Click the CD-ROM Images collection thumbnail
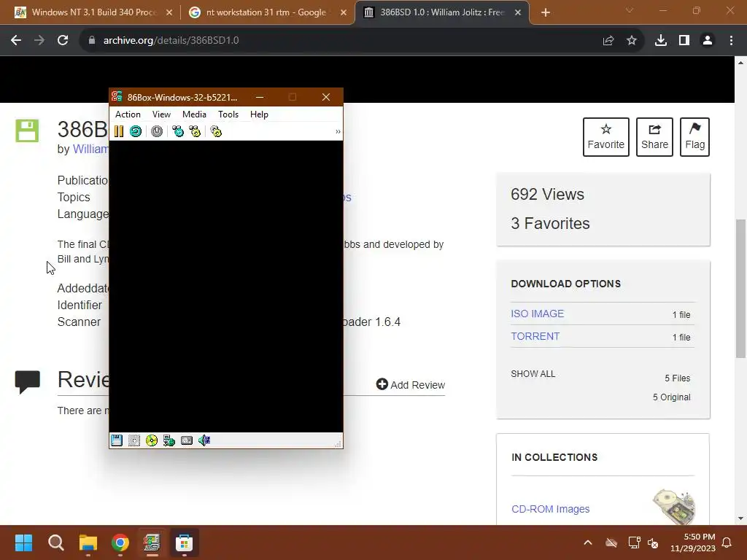Image resolution: width=747 pixels, height=560 pixels. pos(674,507)
